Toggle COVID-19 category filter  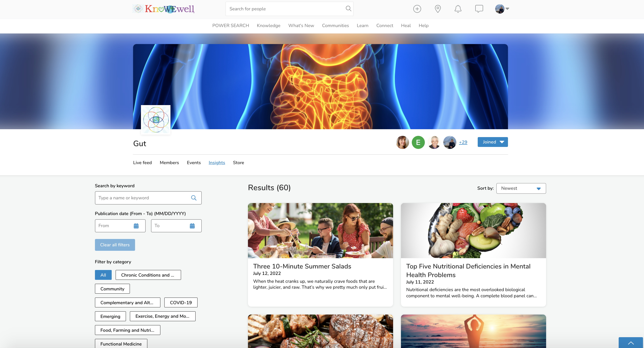click(181, 302)
